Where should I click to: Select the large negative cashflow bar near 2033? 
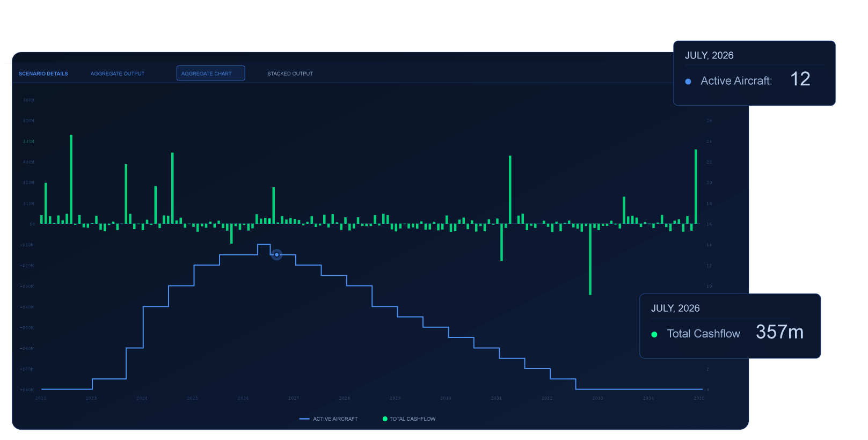click(590, 259)
